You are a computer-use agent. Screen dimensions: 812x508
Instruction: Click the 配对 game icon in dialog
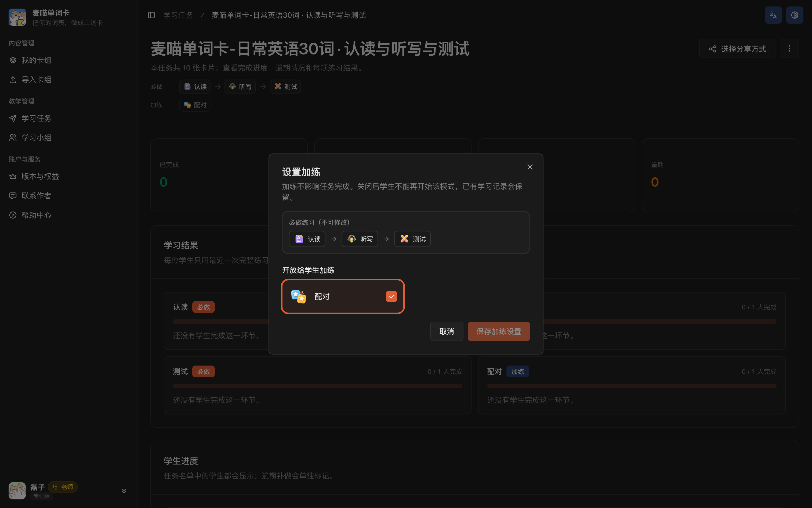(298, 296)
